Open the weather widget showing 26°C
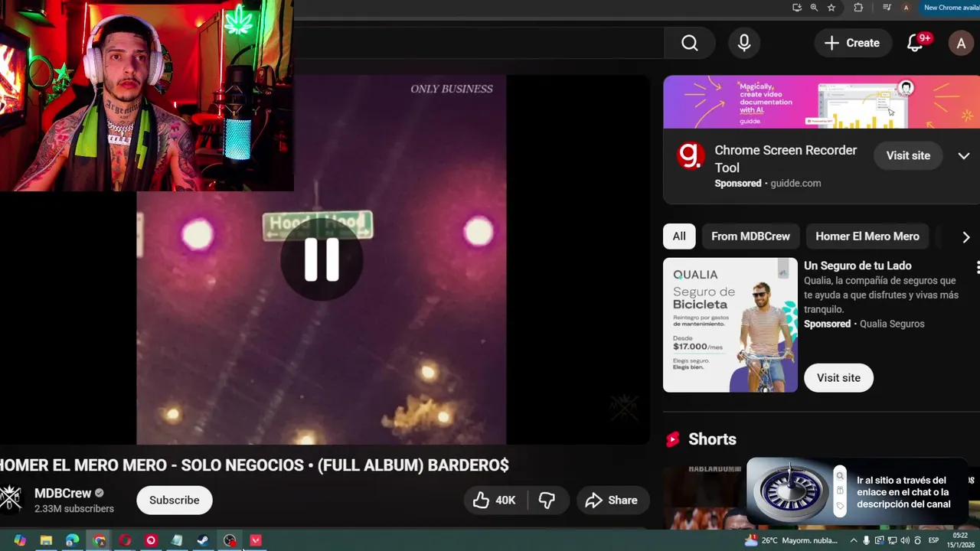This screenshot has width=980, height=551. pos(791,540)
